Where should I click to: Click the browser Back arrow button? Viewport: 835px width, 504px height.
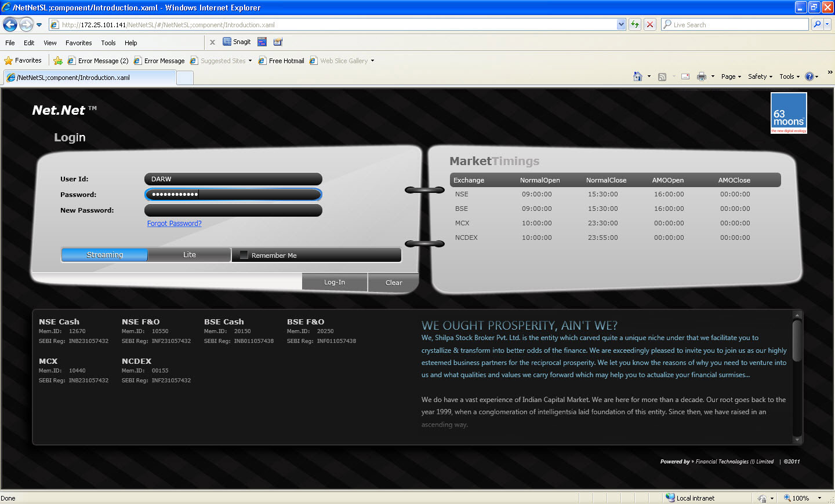click(x=10, y=24)
